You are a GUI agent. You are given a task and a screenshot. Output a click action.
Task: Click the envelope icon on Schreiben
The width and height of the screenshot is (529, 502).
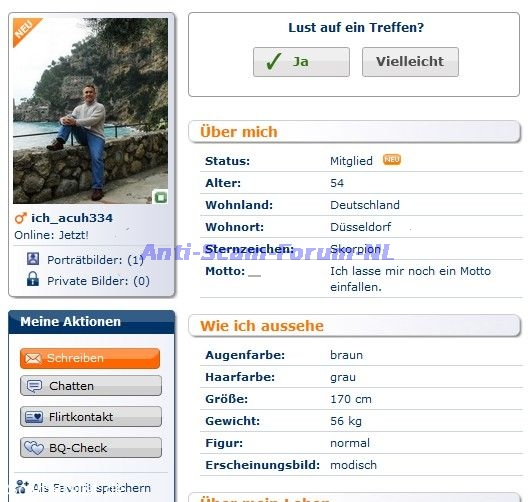[33, 358]
